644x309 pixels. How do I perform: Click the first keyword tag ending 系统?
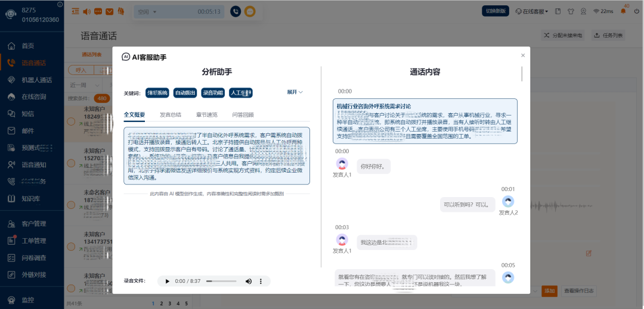point(157,93)
